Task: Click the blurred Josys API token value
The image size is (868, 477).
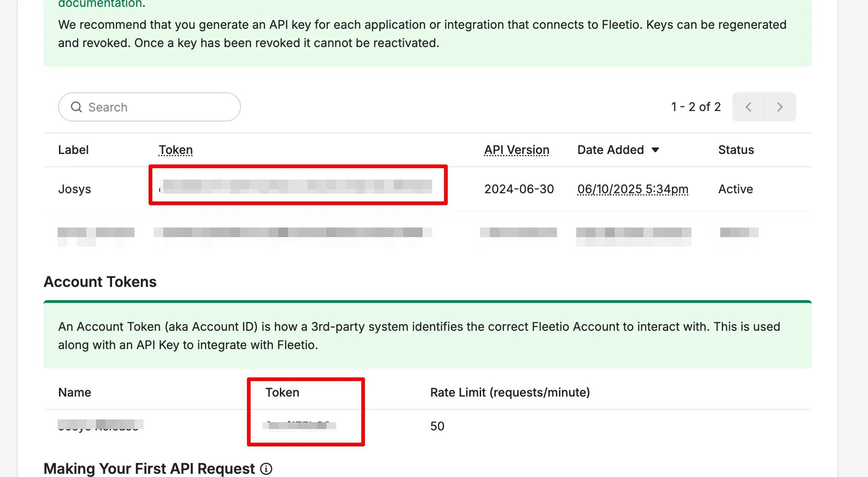Action: pyautogui.click(x=296, y=186)
